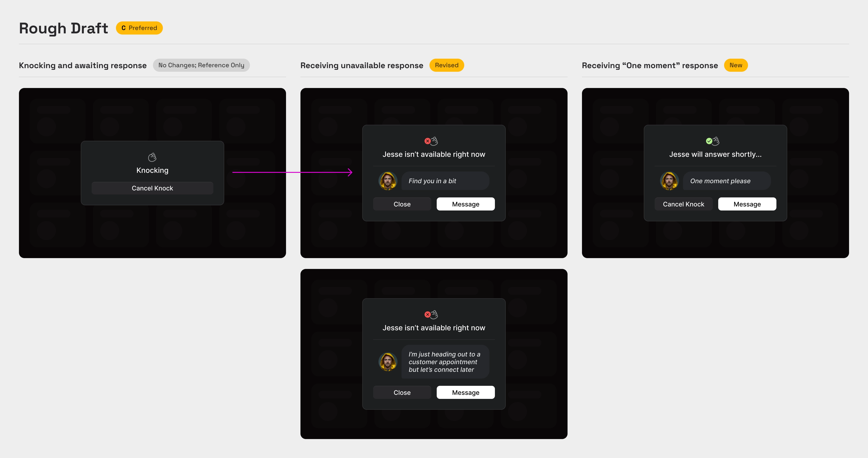The image size is (868, 458).
Task: Click the 'No Changes; Reference Only' gray tag
Action: pos(201,65)
